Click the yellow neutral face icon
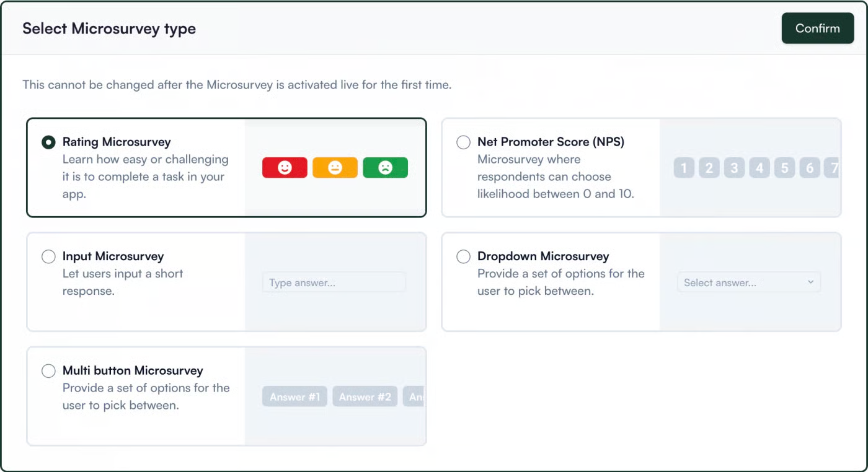Image resolution: width=868 pixels, height=472 pixels. pos(335,167)
